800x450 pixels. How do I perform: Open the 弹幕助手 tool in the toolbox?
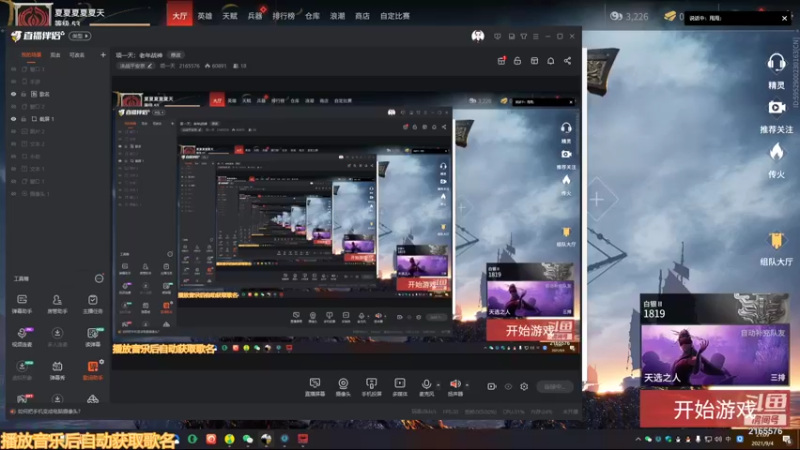tap(22, 304)
